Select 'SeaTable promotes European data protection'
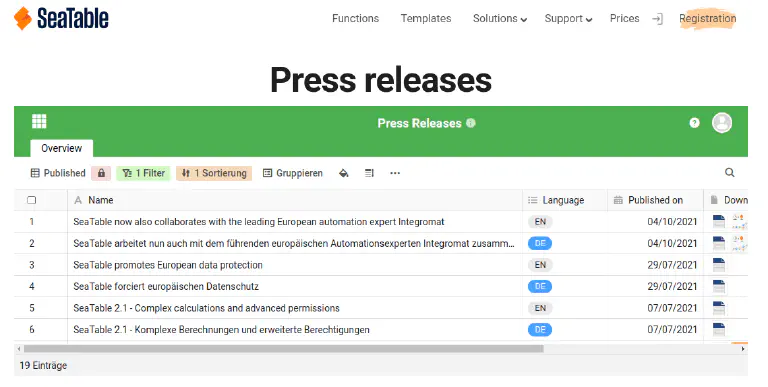The image size is (768, 387). [168, 265]
